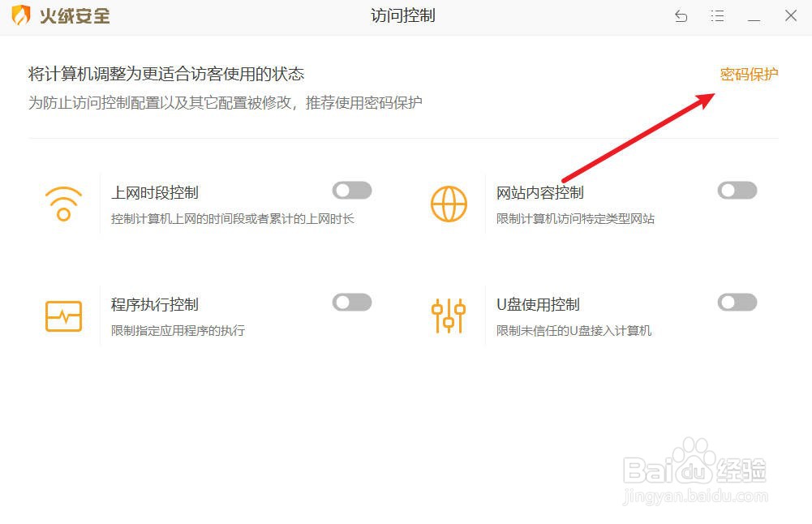Image resolution: width=812 pixels, height=524 pixels.
Task: Click the 限制未信任的U盘接入计算机 description
Action: pos(574,330)
